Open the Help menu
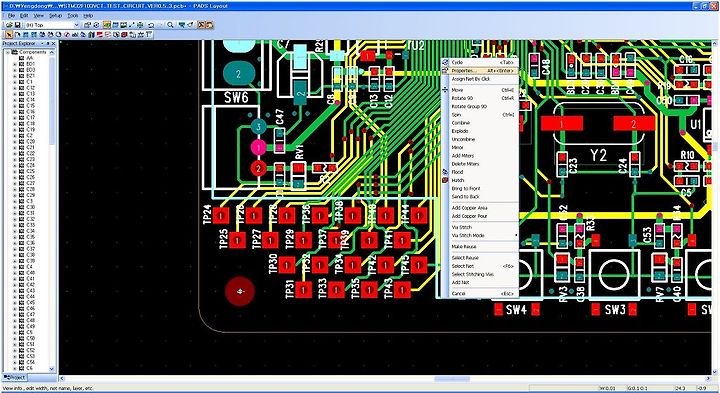The image size is (720, 393). pyautogui.click(x=88, y=16)
